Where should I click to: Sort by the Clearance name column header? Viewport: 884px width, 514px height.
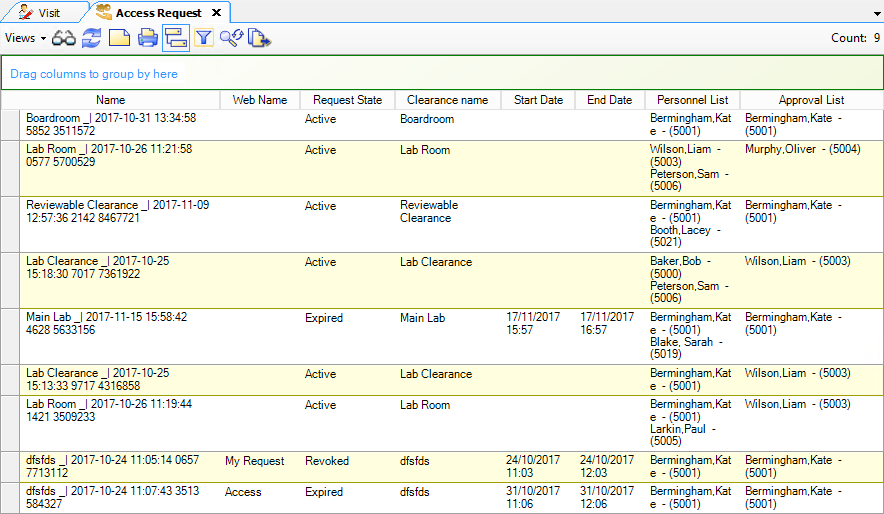[448, 100]
